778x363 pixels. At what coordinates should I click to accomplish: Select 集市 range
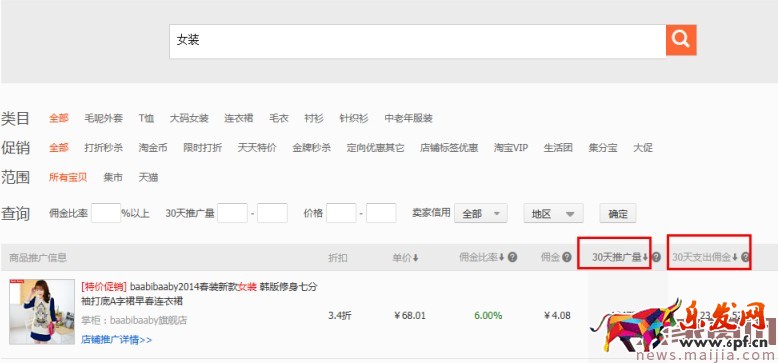[x=113, y=177]
